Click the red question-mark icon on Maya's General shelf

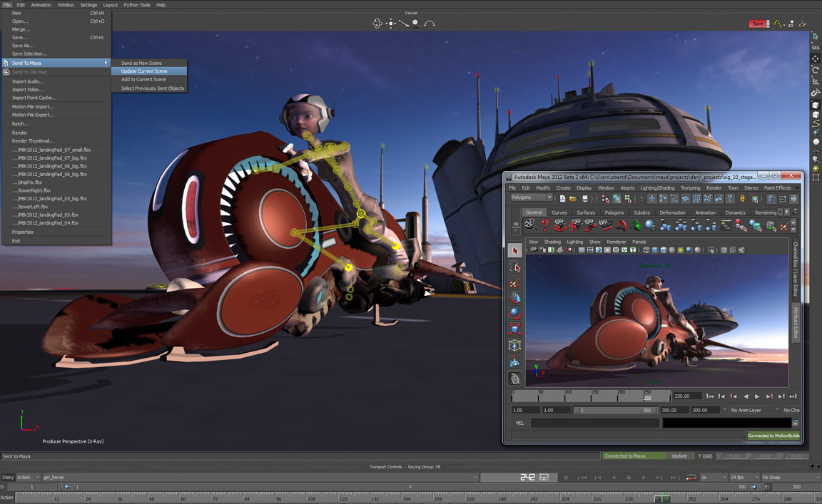(546, 225)
